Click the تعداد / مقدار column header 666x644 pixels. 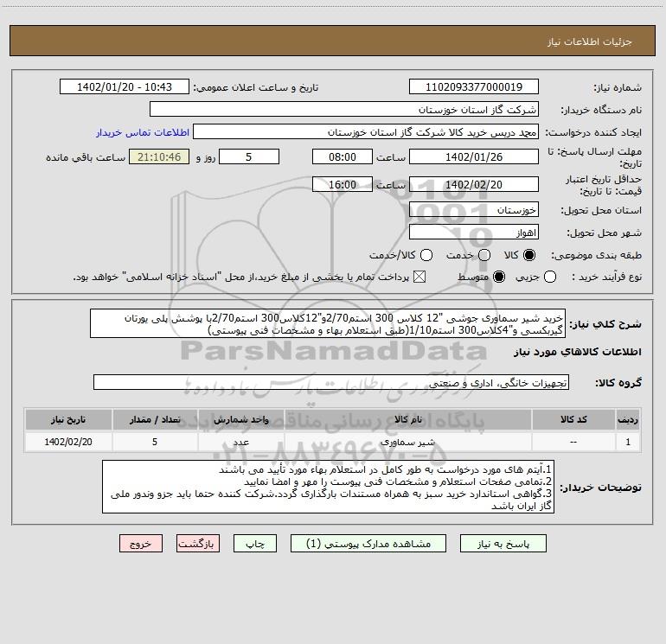point(155,419)
